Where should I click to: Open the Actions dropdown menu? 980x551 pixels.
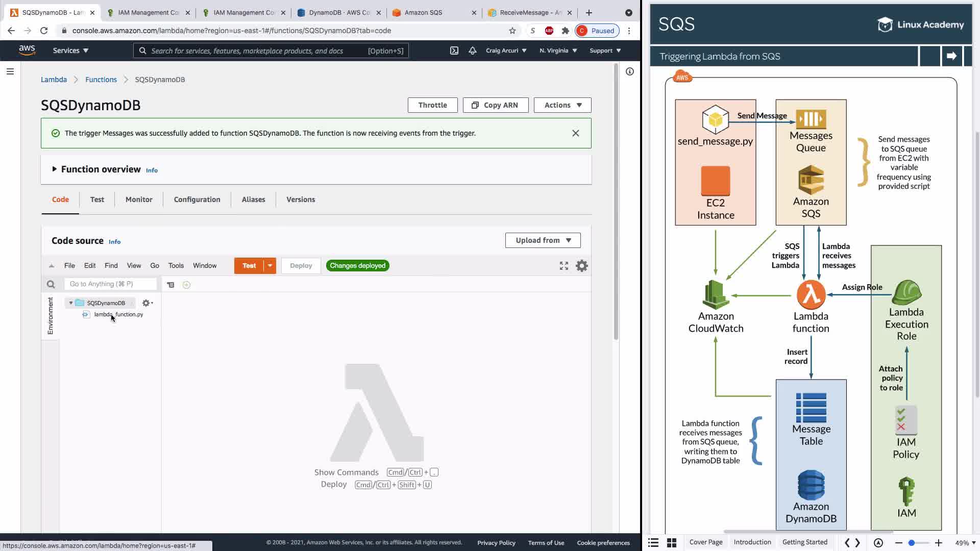point(562,105)
